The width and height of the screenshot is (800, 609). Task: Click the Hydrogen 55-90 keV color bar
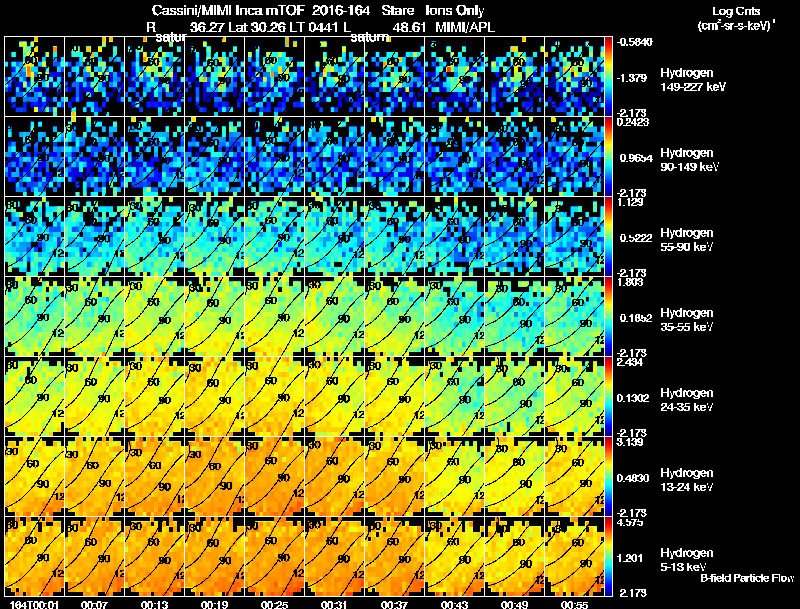coord(608,237)
